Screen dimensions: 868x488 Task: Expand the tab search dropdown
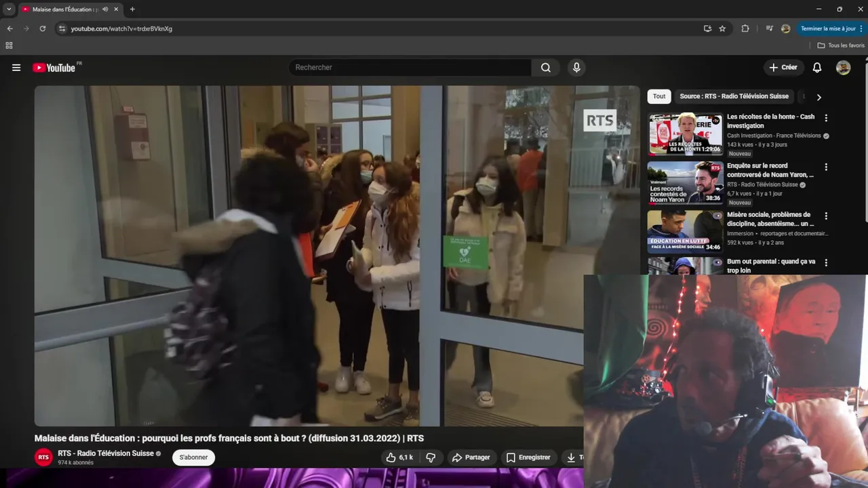(9, 9)
